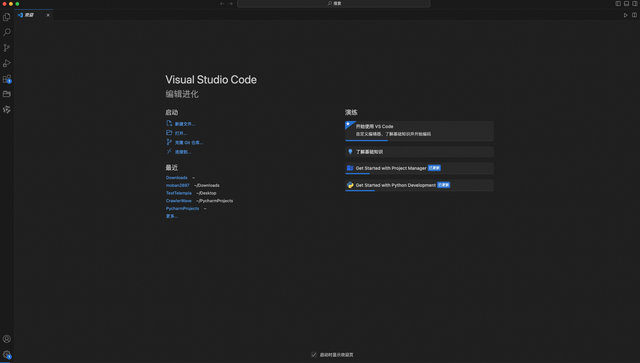Click the New File… link
This screenshot has height=363, width=640.
(x=185, y=124)
